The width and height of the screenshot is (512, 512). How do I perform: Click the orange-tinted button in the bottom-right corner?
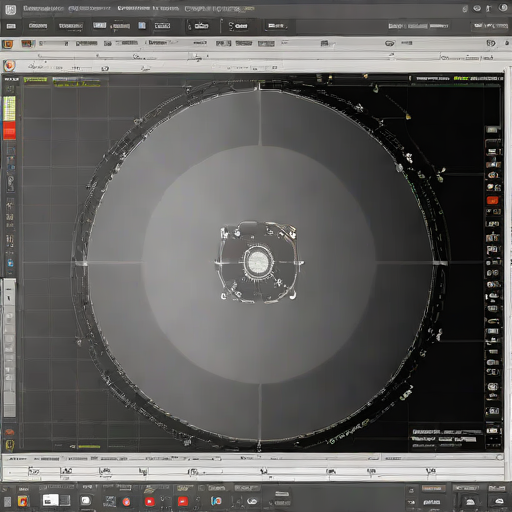433,489
